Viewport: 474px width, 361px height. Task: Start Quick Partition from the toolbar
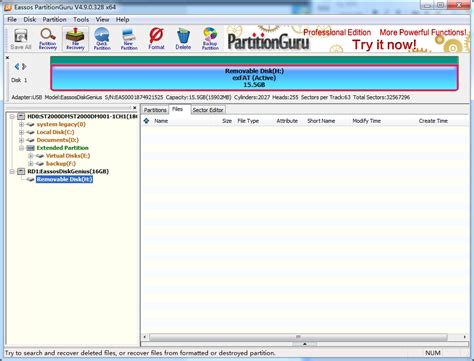click(102, 39)
